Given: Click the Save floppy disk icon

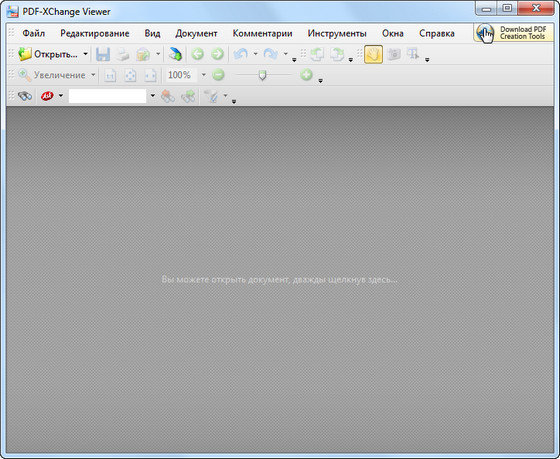Looking at the screenshot, I should coord(103,55).
